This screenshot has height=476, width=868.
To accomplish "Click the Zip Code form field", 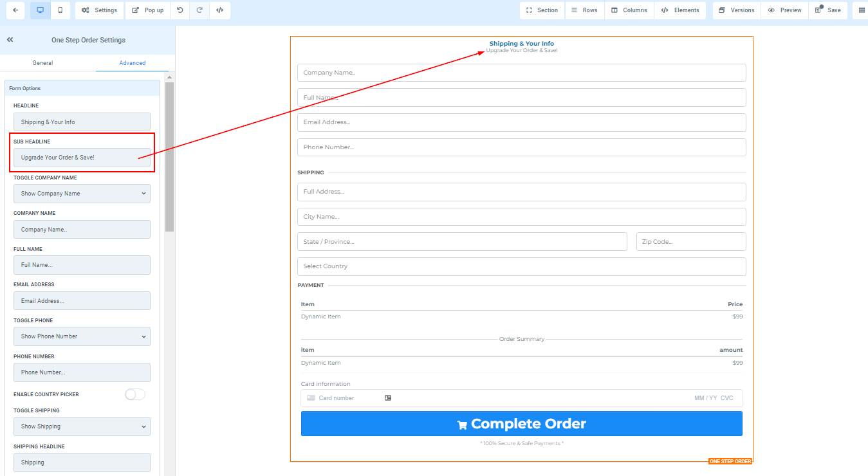I will point(691,242).
